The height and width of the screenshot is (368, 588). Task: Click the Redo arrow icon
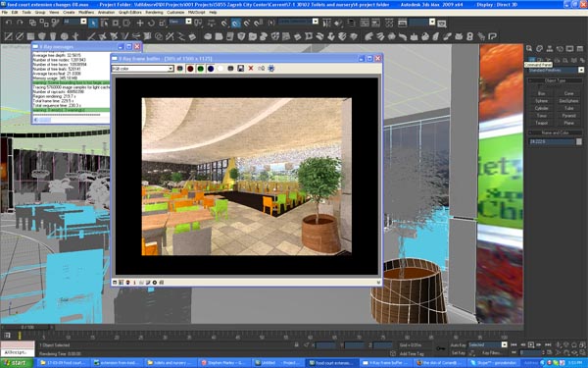coord(20,23)
